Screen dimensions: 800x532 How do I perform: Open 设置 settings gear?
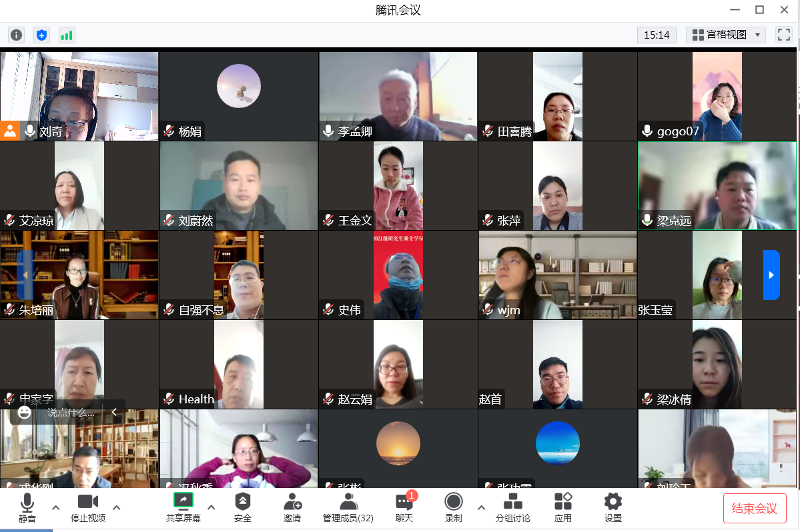pyautogui.click(x=613, y=507)
